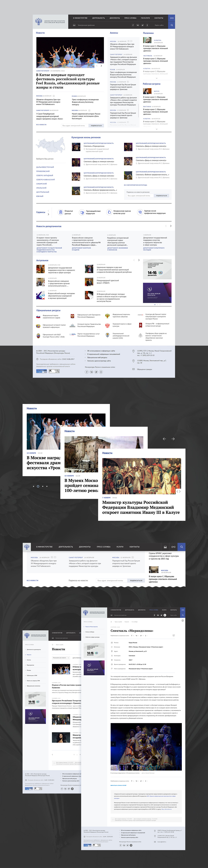Select fourth dot under overlapping news cards

pos(47,486)
